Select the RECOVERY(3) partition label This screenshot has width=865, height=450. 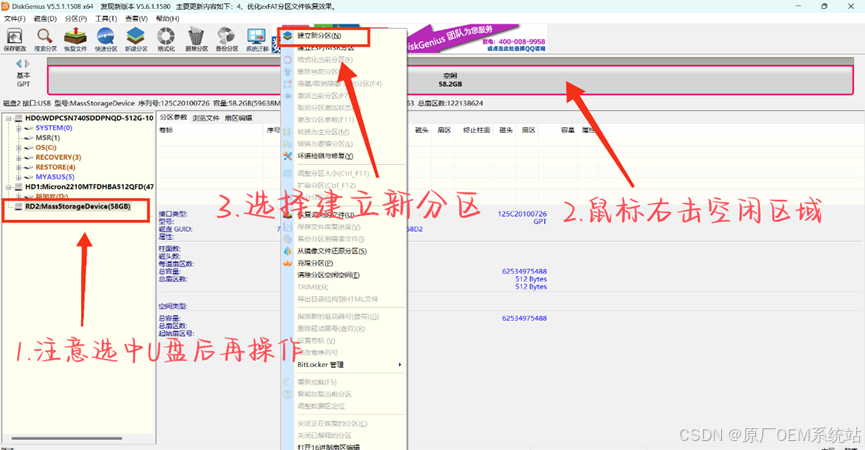58,158
